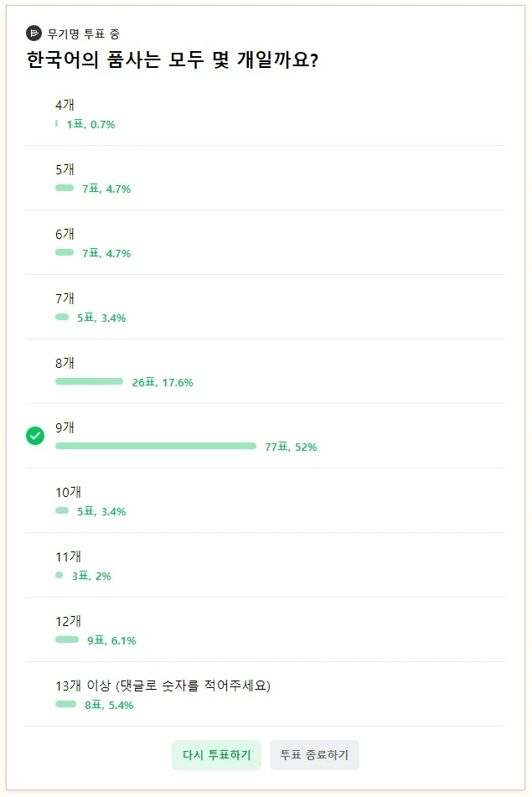Click the 26표, 17.6% vote count

[163, 382]
